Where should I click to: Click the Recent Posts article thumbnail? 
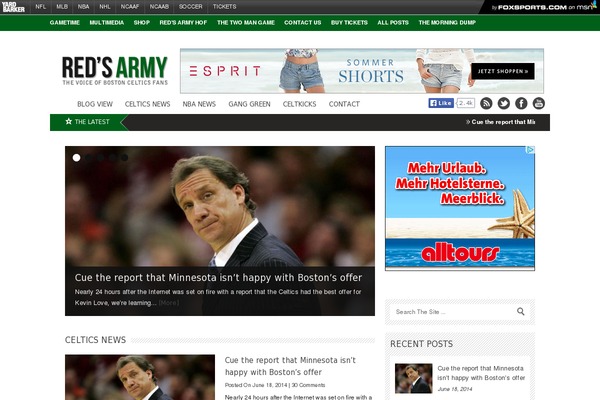click(x=414, y=379)
